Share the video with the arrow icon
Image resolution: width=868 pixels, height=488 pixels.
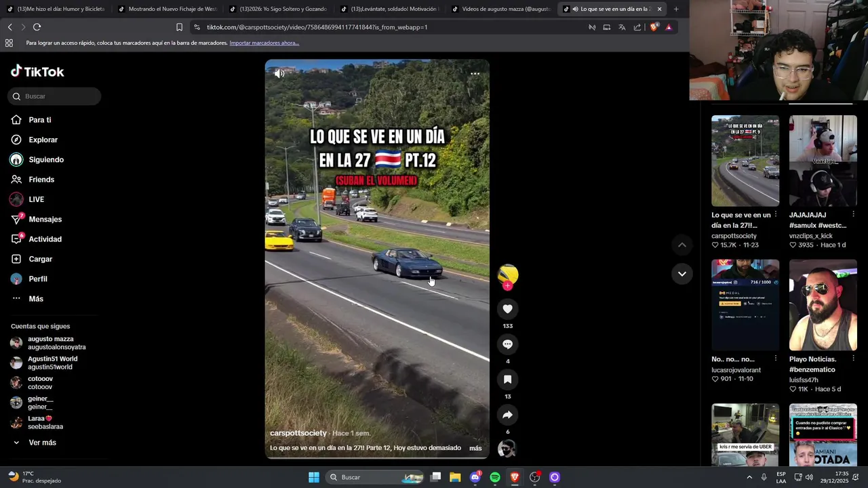click(507, 415)
